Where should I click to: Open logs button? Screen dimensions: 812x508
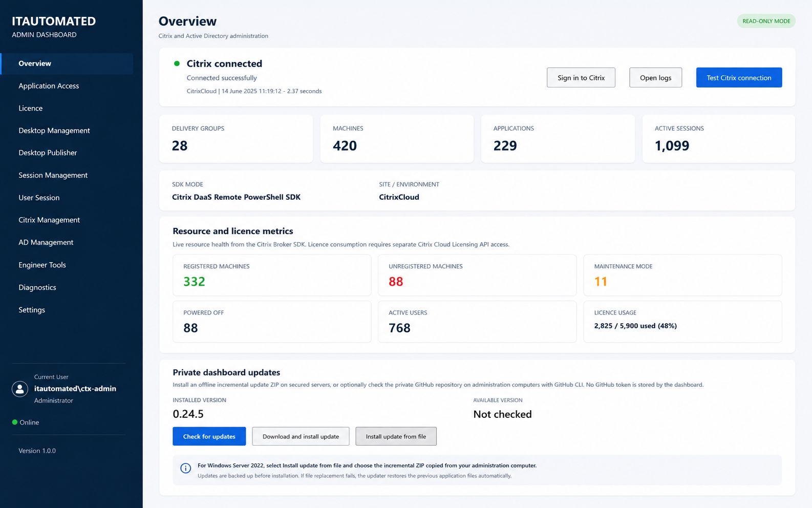click(x=655, y=78)
